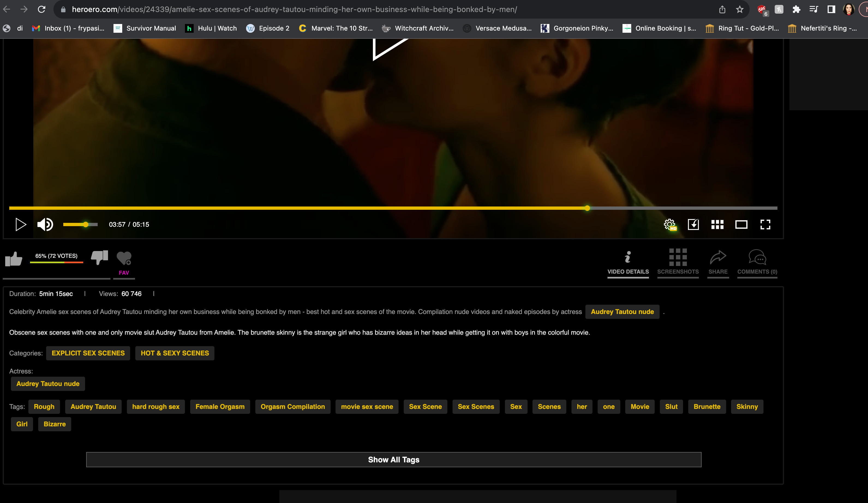Click the Duration value 5min 15sec
The height and width of the screenshot is (503, 868).
coord(56,294)
